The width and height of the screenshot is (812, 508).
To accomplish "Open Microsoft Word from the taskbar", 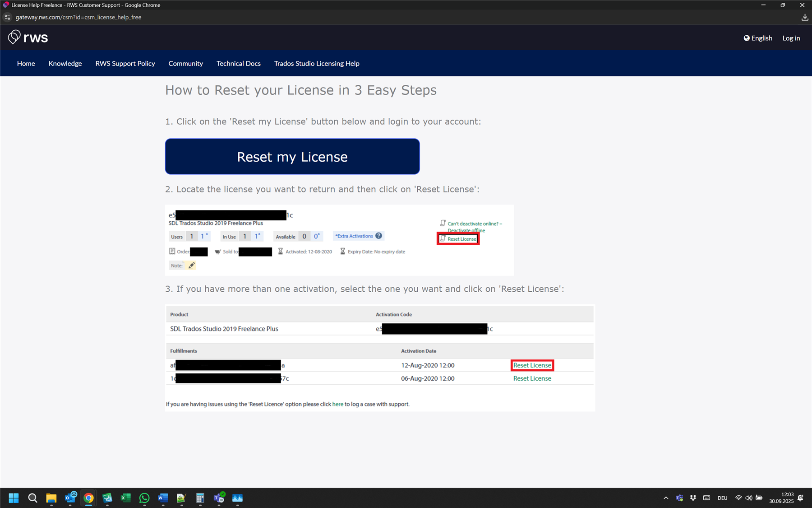I will [162, 498].
